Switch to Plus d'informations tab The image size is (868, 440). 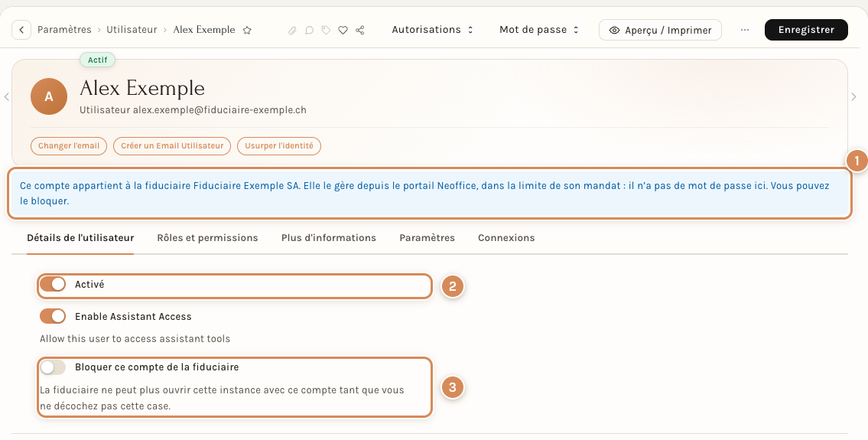[x=329, y=238]
